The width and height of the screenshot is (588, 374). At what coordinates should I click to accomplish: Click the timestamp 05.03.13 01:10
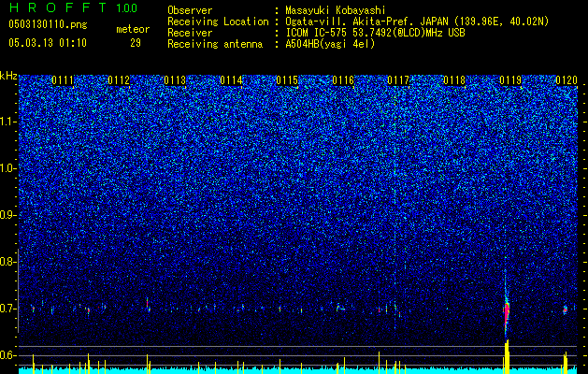(48, 43)
